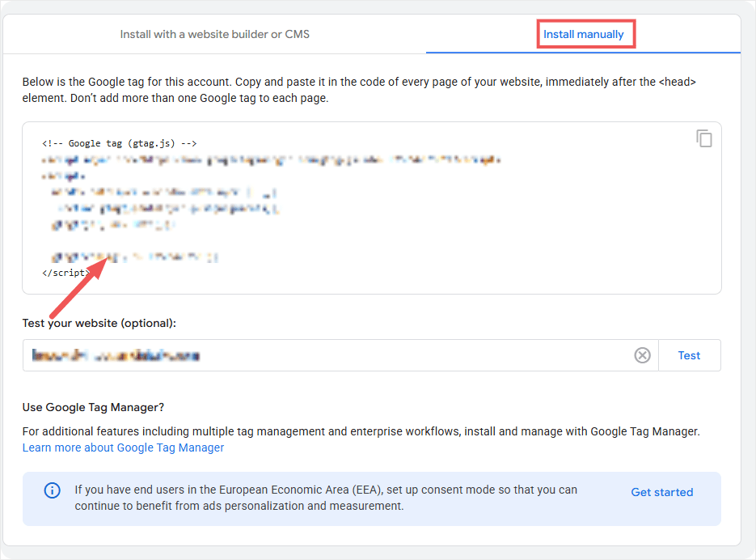Click the EEA consent mode notice text
The height and width of the screenshot is (560, 756).
click(x=326, y=498)
